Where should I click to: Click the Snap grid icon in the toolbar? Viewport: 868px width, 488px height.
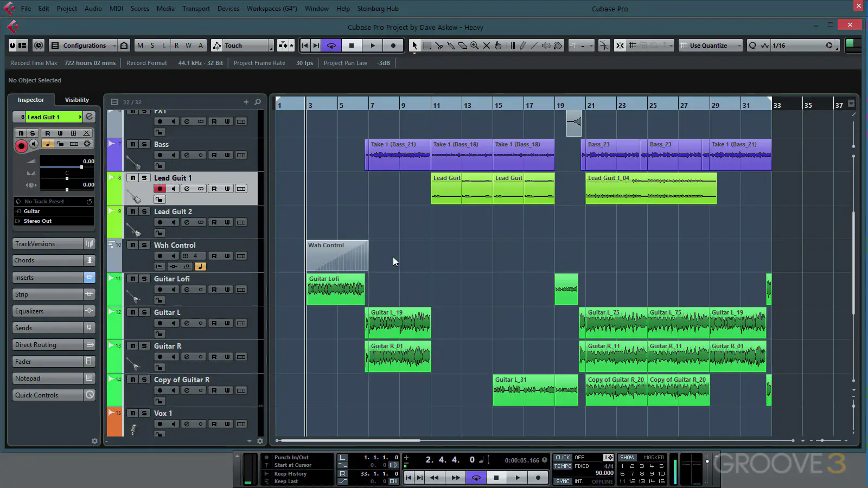[633, 46]
